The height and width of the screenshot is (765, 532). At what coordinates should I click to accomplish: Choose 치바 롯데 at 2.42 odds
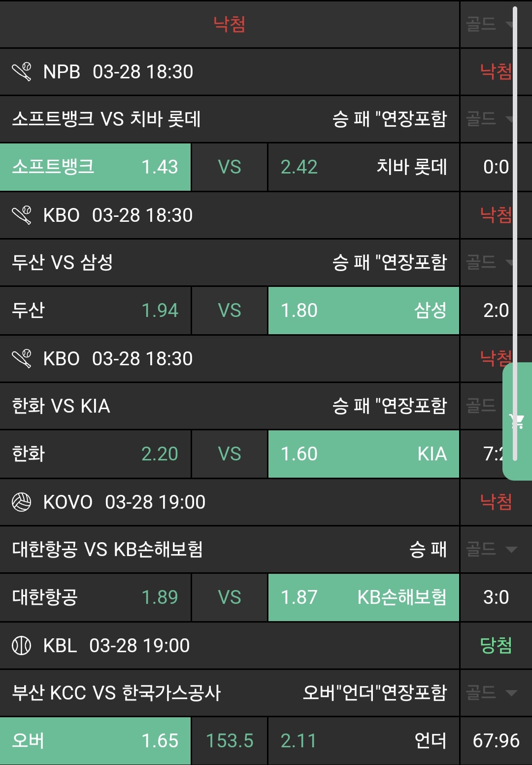364,167
